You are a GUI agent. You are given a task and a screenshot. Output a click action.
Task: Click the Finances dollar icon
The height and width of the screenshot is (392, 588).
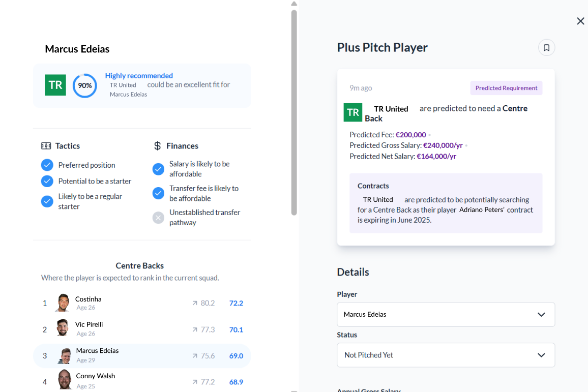[157, 146]
